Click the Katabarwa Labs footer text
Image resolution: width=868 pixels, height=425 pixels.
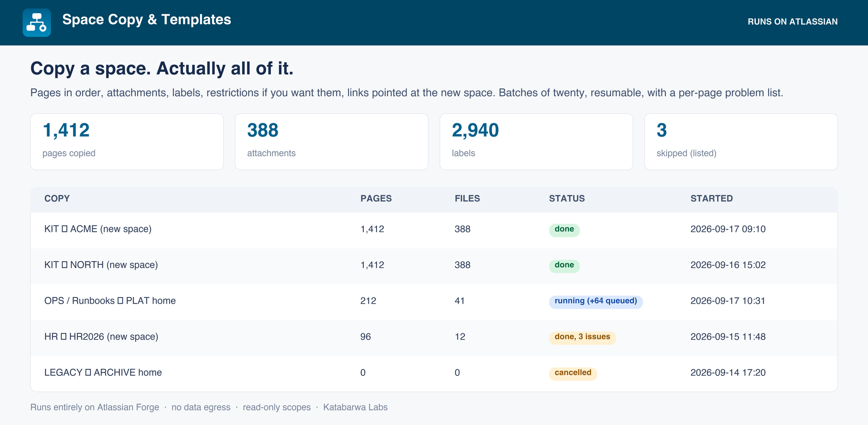coord(355,407)
